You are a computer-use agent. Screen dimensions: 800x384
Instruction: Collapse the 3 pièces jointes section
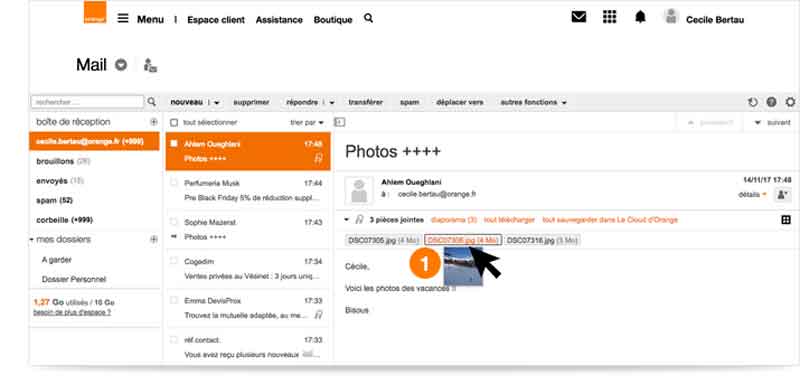(346, 220)
